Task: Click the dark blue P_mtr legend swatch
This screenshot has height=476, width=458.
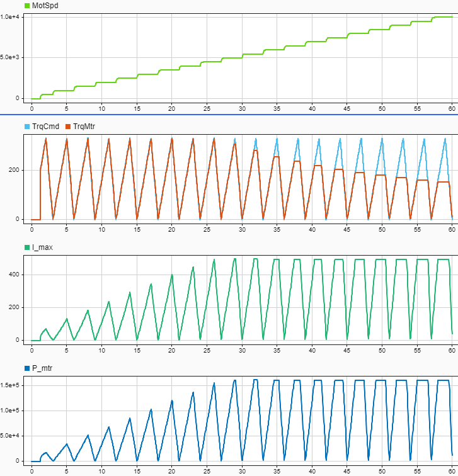Action: [26, 368]
